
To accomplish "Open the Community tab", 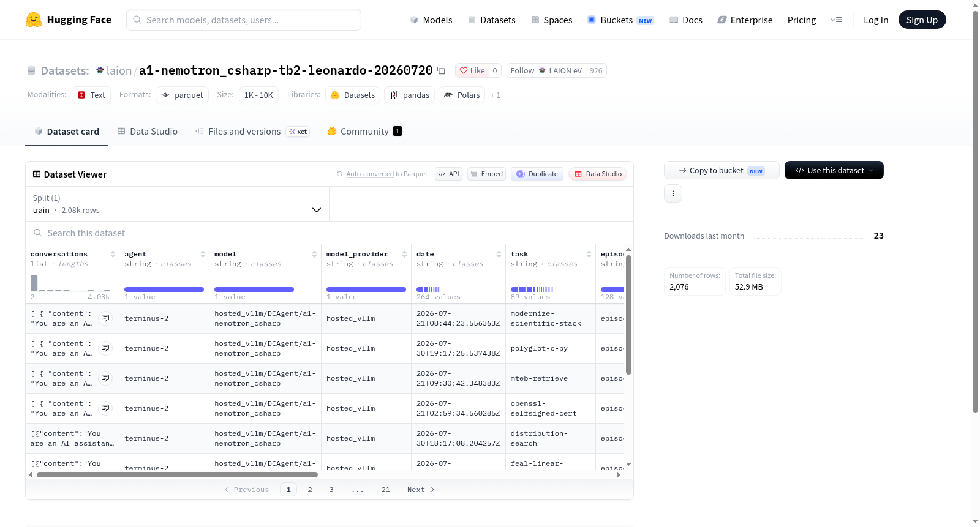I will click(365, 131).
